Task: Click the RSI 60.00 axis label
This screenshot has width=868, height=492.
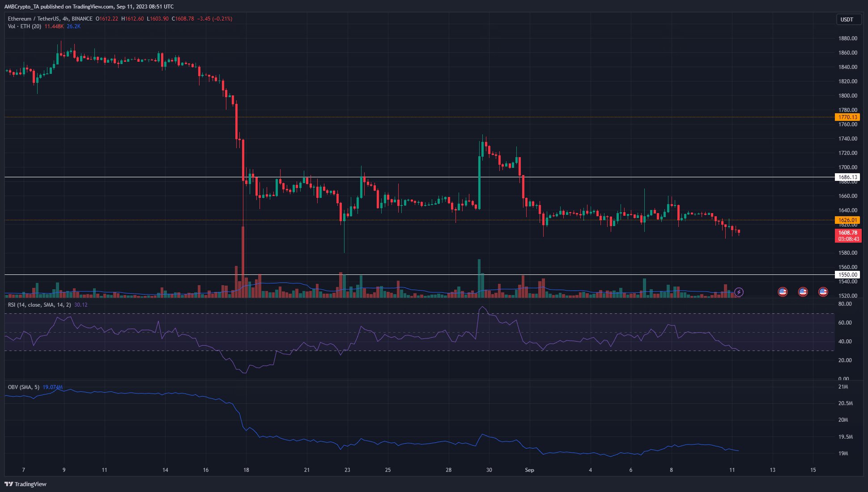Action: click(x=845, y=323)
